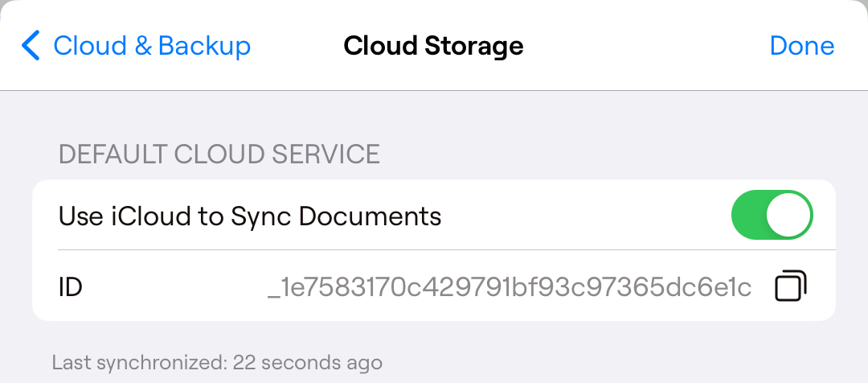Tap the Done button
868x383 pixels.
pyautogui.click(x=802, y=45)
